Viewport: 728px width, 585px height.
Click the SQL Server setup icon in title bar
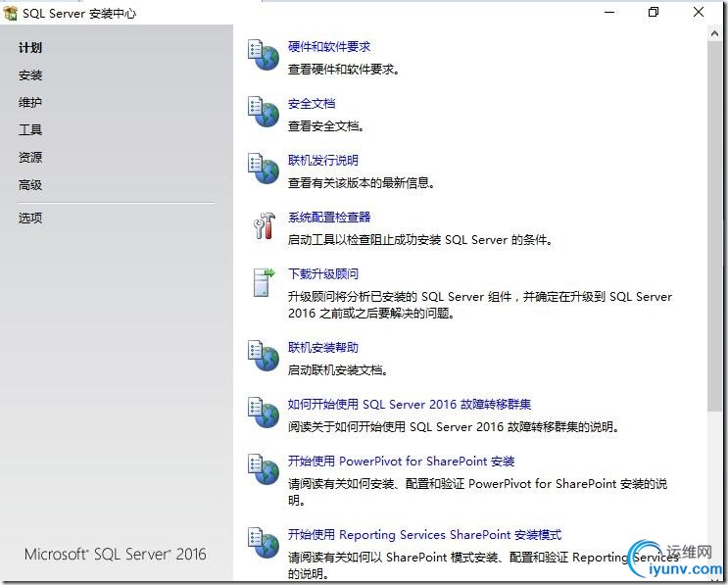(10, 13)
